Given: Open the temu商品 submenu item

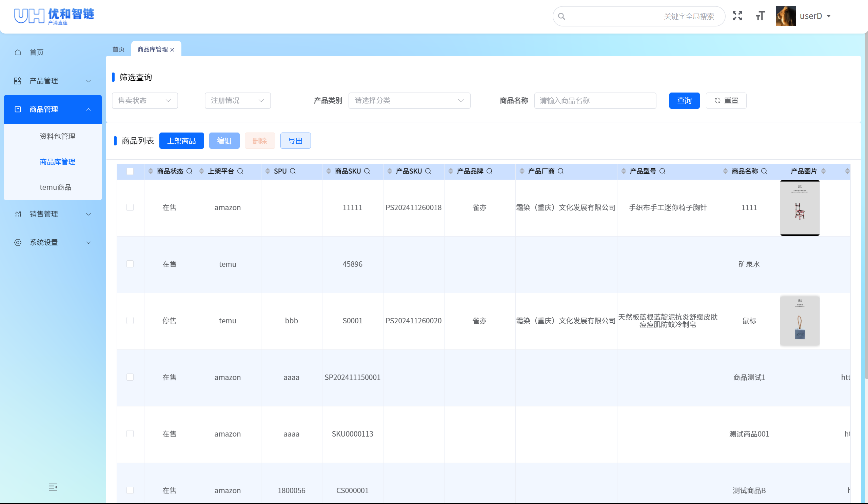Looking at the screenshot, I should pyautogui.click(x=56, y=187).
